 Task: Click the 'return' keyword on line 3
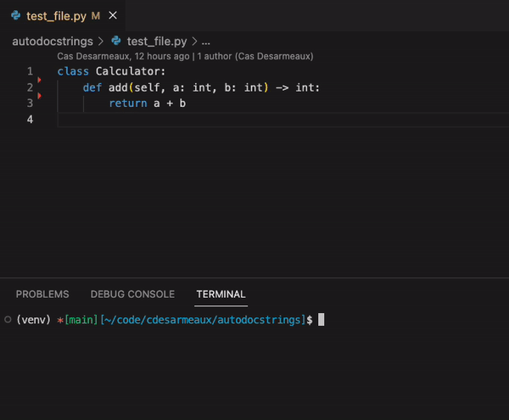point(128,104)
